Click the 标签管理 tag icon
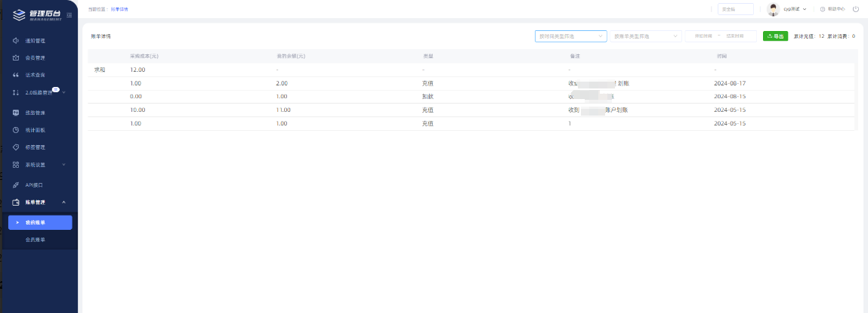Screen dimensions: 868x313 click(x=16, y=147)
